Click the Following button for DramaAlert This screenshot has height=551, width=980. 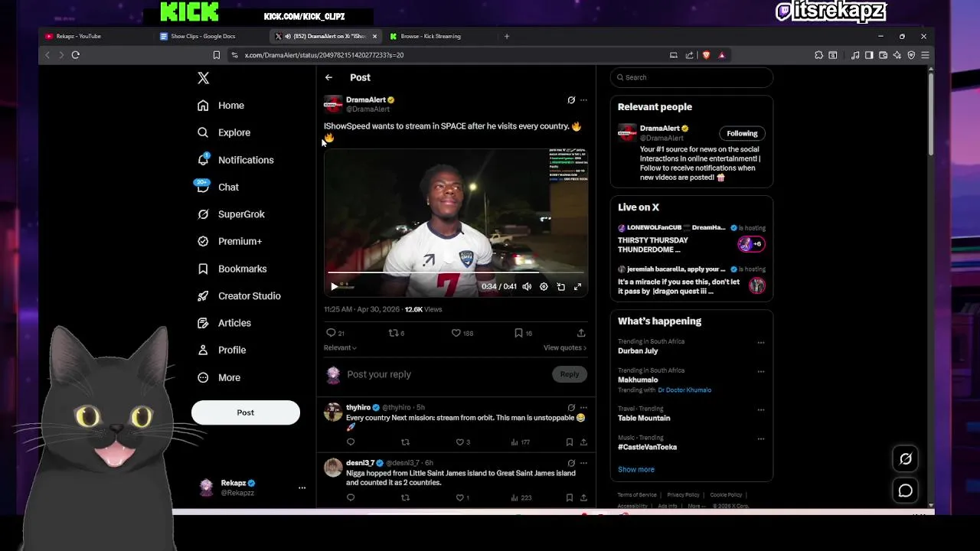(742, 133)
